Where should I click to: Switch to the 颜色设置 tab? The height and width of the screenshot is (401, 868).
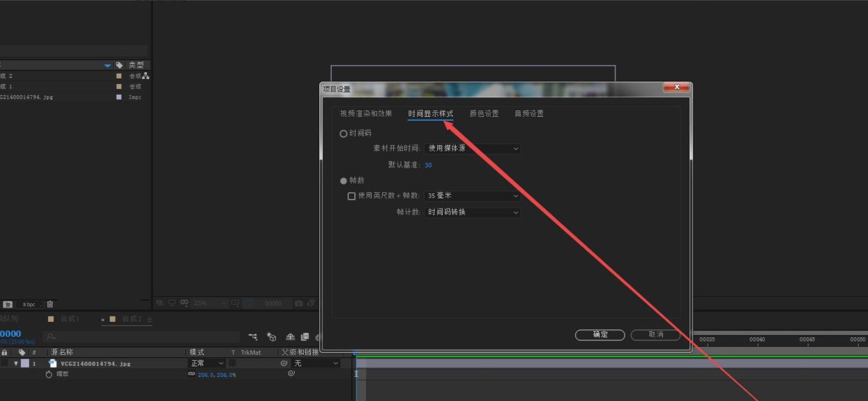pos(483,113)
